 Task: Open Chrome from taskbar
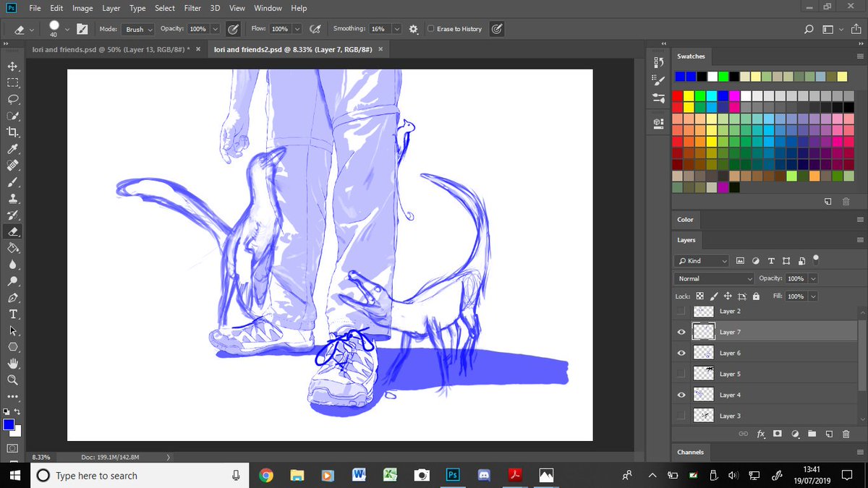click(266, 475)
